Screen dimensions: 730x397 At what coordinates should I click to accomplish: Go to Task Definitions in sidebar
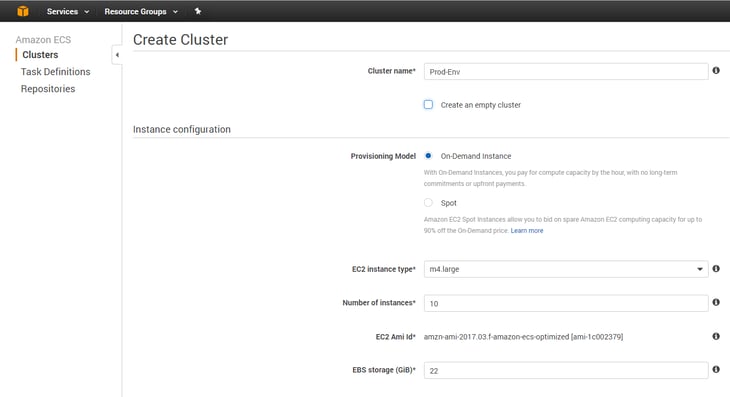click(x=55, y=72)
